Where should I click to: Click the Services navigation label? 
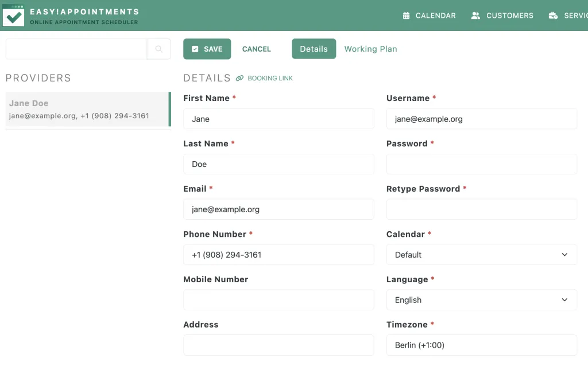576,15
